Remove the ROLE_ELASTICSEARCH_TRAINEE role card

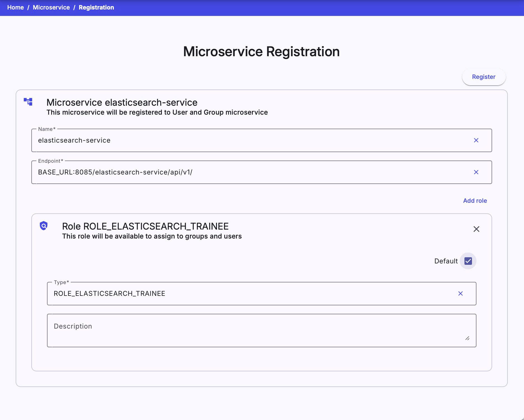(x=476, y=229)
